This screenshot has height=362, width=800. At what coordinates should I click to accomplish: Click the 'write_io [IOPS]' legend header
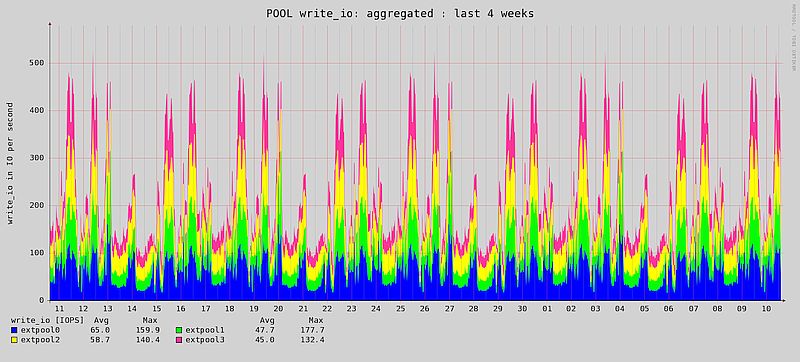click(47, 320)
